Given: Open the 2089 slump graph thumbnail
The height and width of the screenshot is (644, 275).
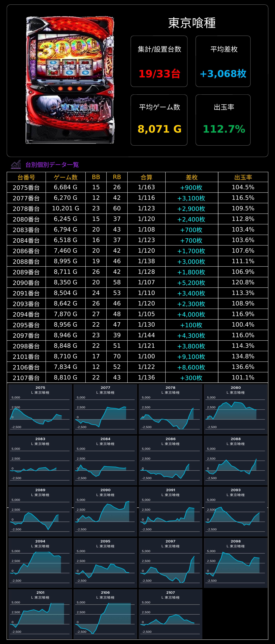Looking at the screenshot, I should [40, 511].
